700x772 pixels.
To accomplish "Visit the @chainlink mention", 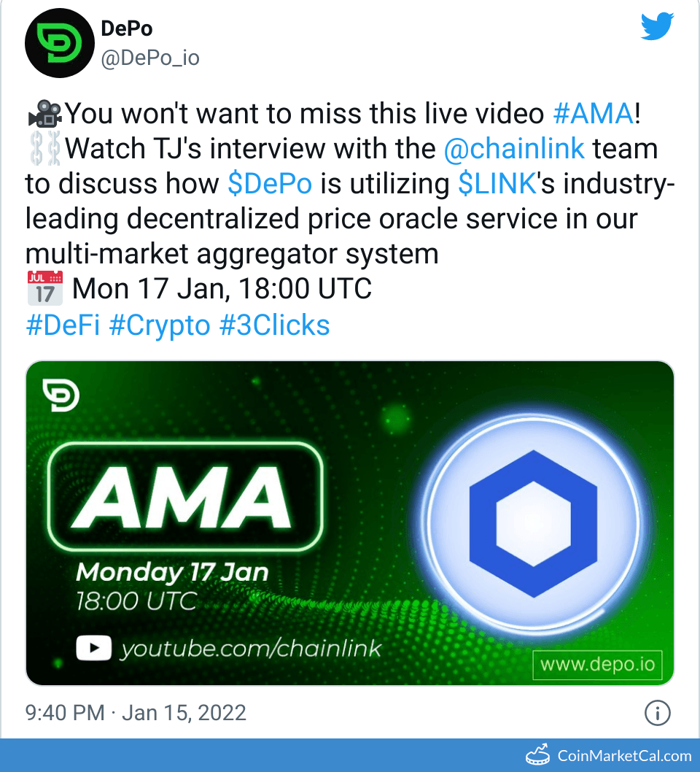I will click(x=514, y=149).
